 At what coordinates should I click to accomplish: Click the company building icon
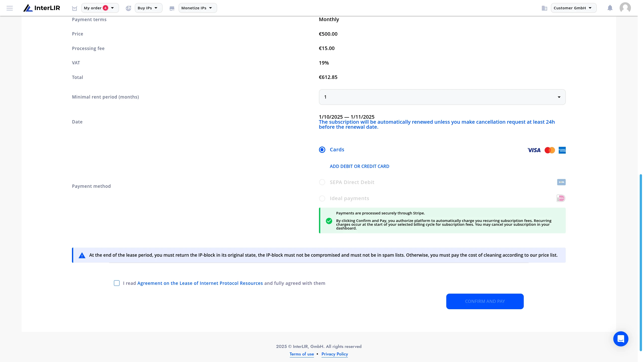point(544,8)
